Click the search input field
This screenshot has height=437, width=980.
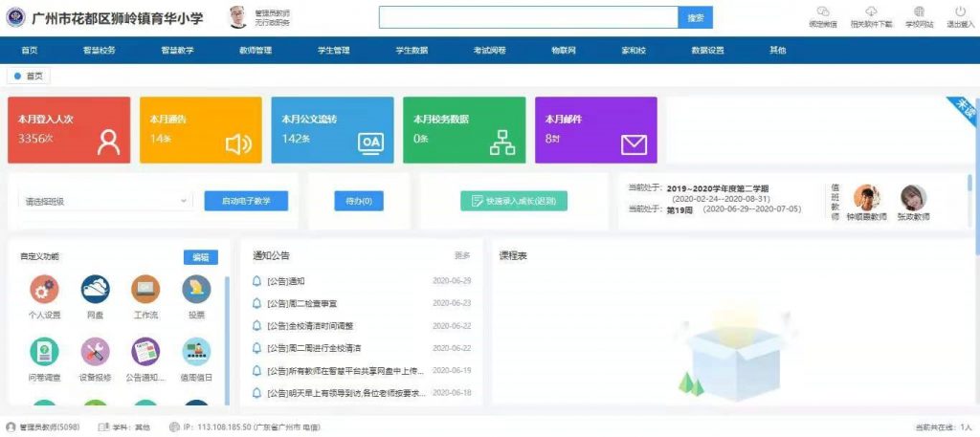point(528,17)
